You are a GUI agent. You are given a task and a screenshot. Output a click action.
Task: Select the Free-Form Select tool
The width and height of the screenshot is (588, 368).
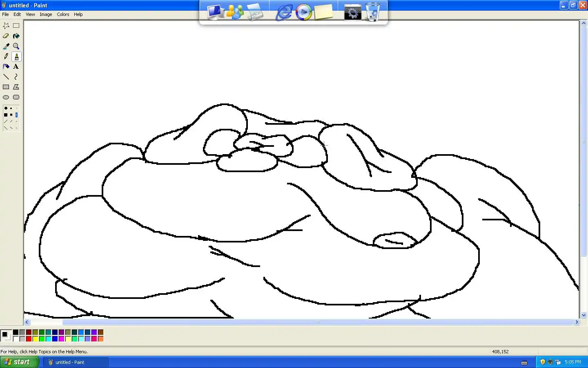pos(6,25)
